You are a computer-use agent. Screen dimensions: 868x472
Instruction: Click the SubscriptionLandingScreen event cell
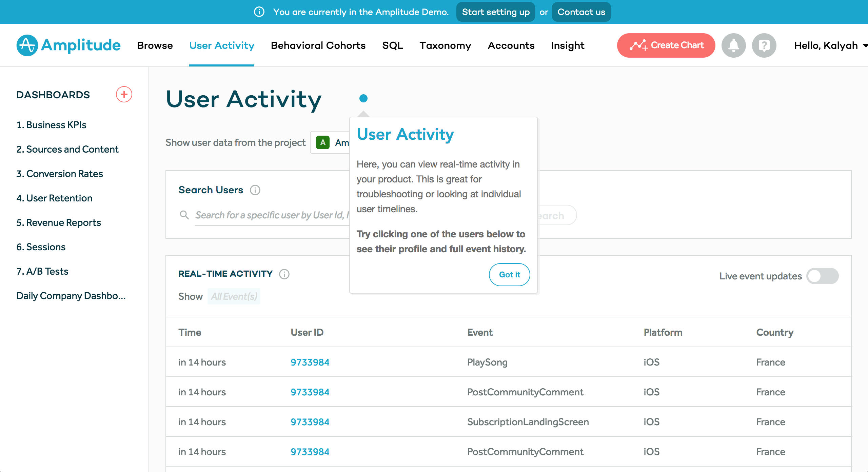528,422
